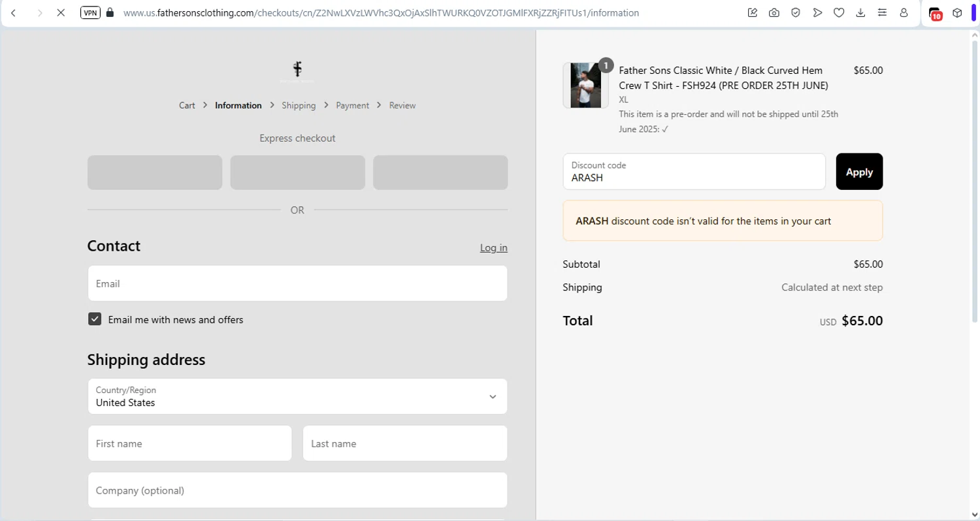Click the Shipping address heading

pos(146,360)
